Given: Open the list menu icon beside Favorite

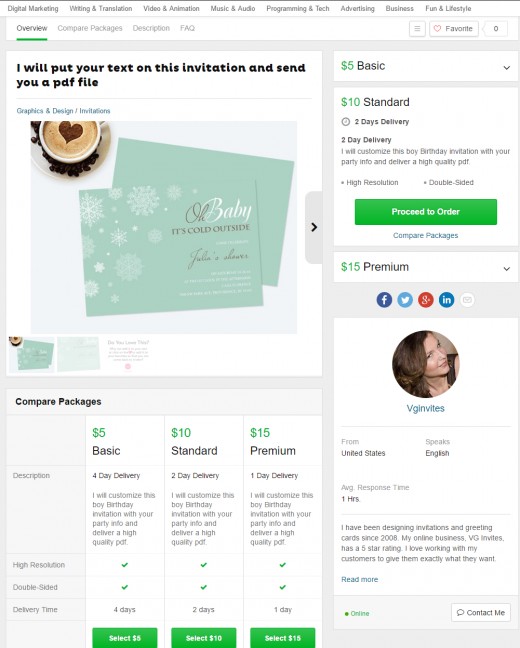Looking at the screenshot, I should pyautogui.click(x=417, y=29).
